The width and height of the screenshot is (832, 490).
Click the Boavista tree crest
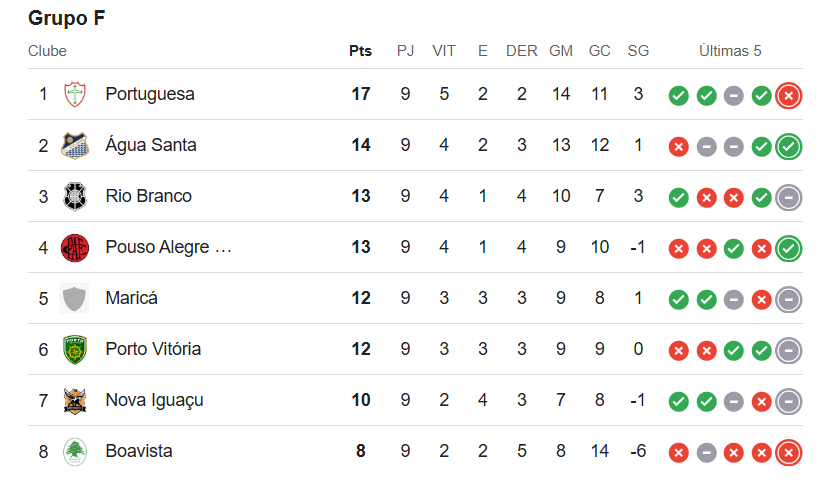pos(75,452)
